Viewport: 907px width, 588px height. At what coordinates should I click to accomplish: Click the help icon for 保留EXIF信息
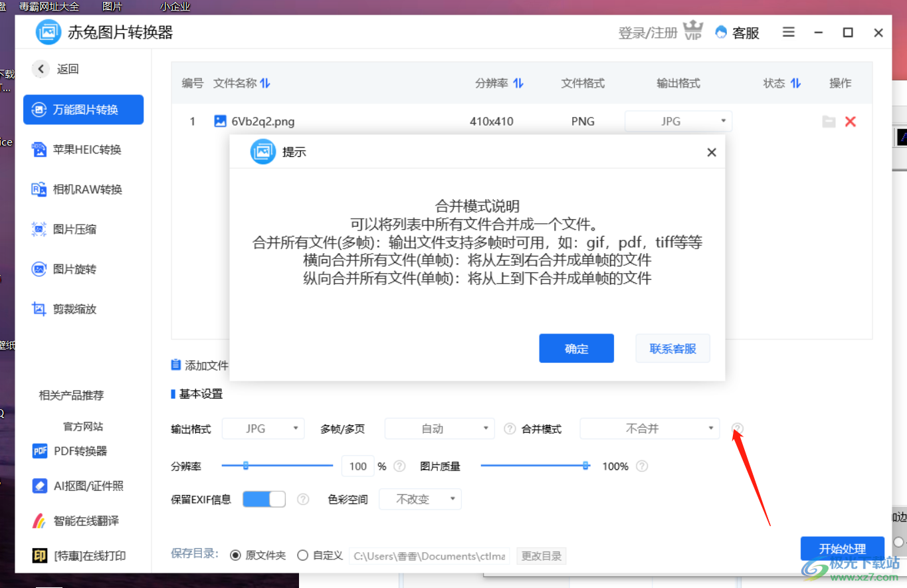[303, 499]
